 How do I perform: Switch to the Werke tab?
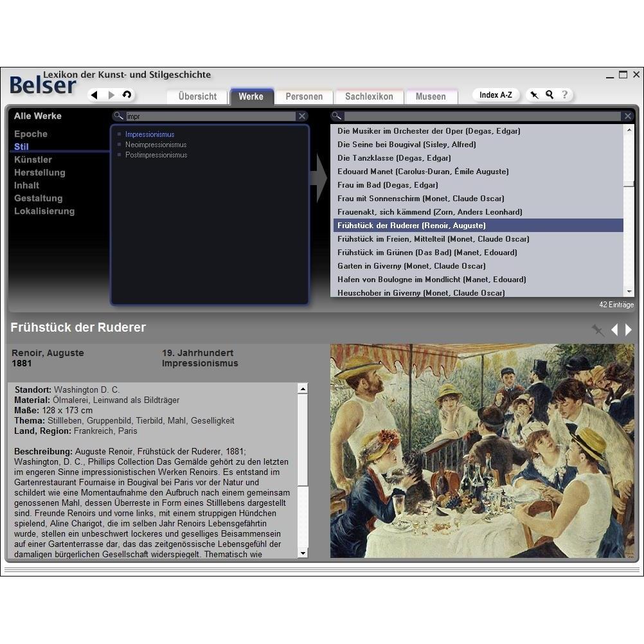click(251, 96)
